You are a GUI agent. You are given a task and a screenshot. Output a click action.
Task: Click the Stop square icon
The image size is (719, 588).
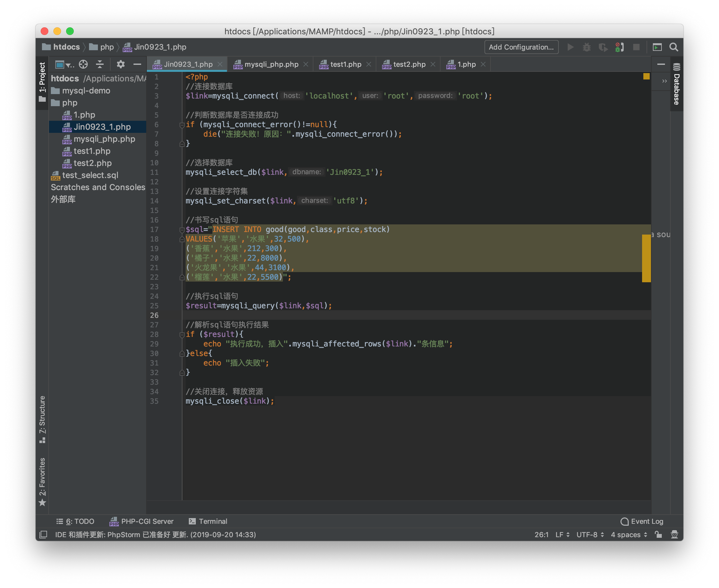pos(636,47)
